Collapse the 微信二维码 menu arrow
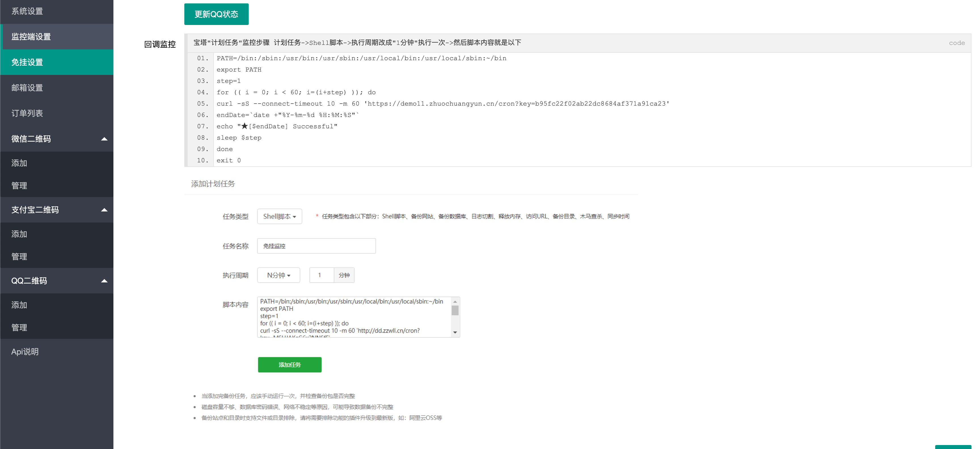Viewport: 980px width, 449px height. 104,139
